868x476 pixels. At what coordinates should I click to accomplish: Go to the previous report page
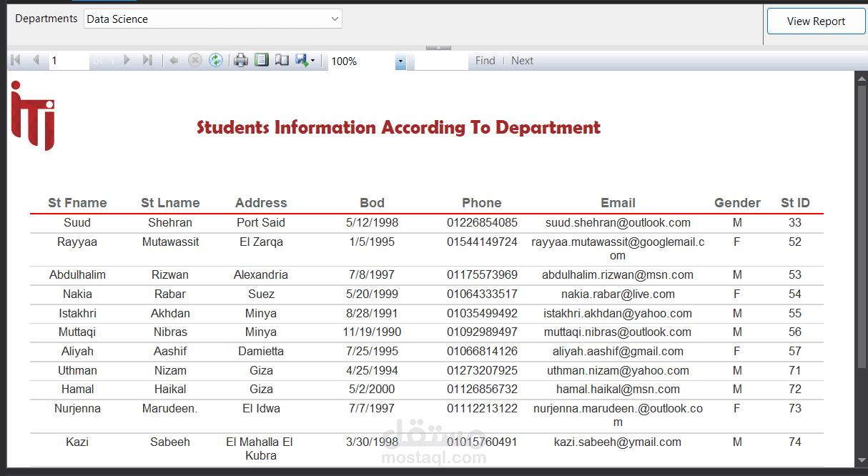coord(36,60)
